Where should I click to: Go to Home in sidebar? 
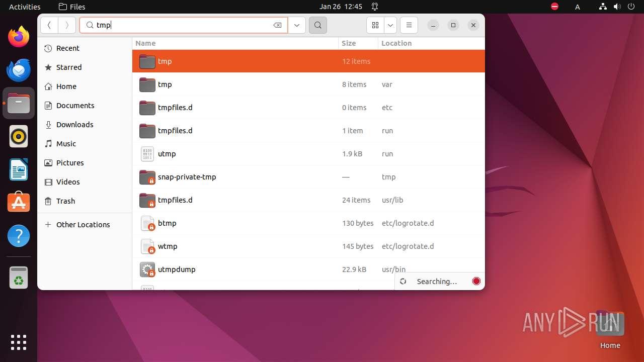click(x=85, y=86)
